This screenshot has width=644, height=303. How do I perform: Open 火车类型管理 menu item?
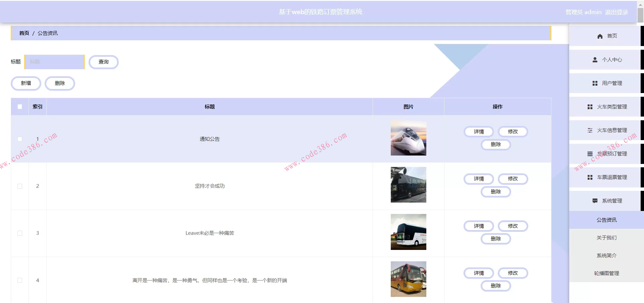point(606,107)
